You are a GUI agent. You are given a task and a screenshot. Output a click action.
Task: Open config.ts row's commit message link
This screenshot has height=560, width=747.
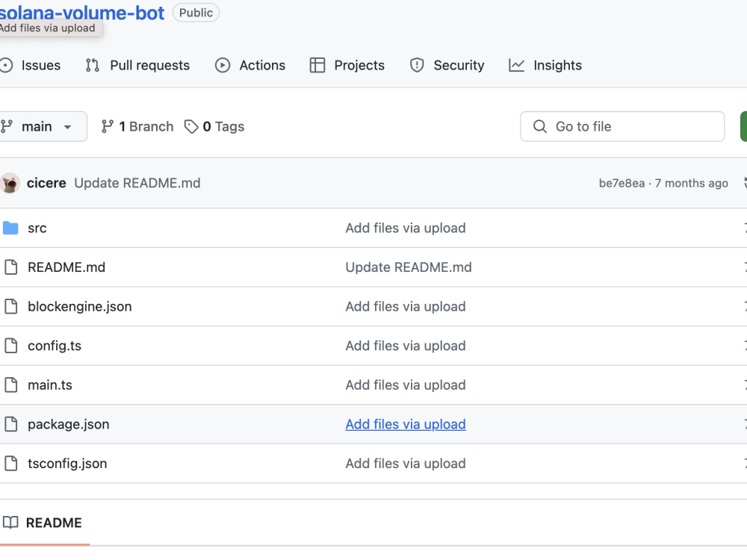406,346
